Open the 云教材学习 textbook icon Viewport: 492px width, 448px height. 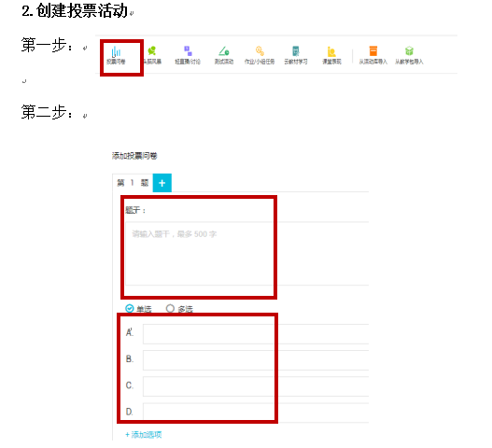[x=296, y=50]
